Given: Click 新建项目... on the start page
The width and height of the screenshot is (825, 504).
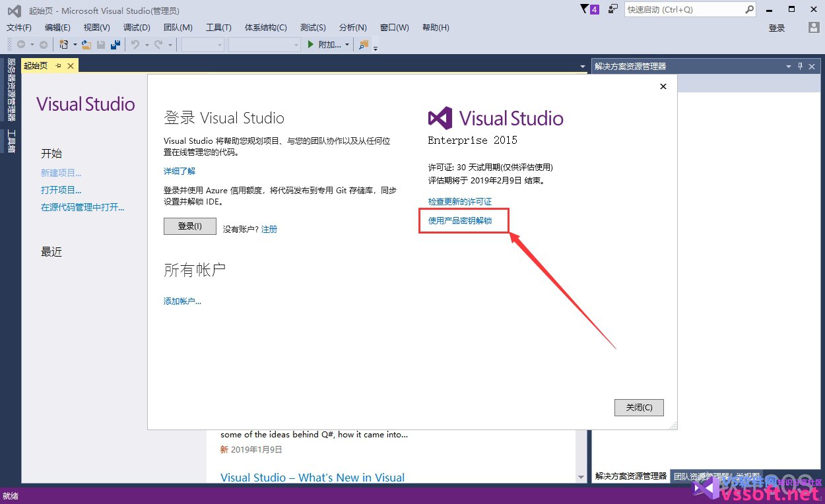Looking at the screenshot, I should click(x=61, y=173).
